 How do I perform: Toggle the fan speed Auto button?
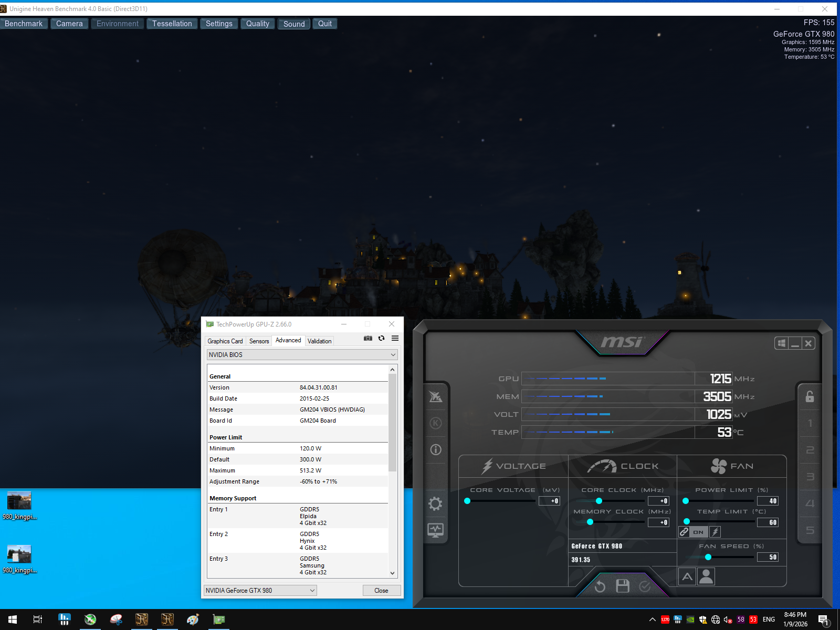tap(687, 576)
